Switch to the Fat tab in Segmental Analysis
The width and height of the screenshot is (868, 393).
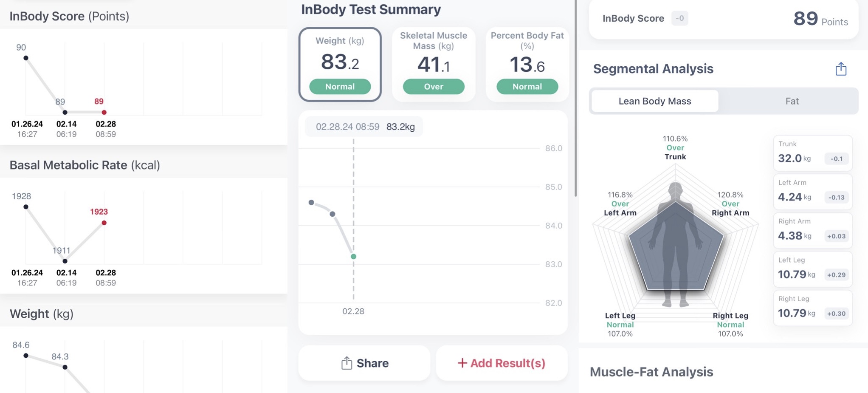[x=792, y=101]
